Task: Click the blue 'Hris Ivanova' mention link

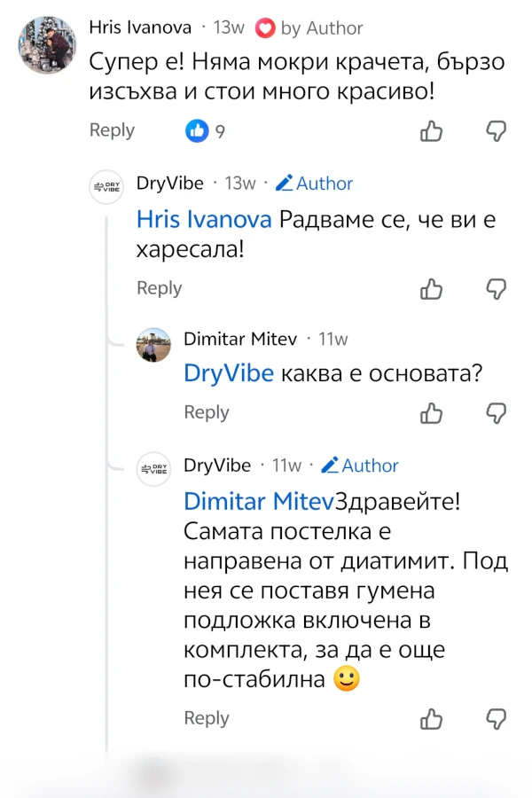Action: click(x=204, y=221)
